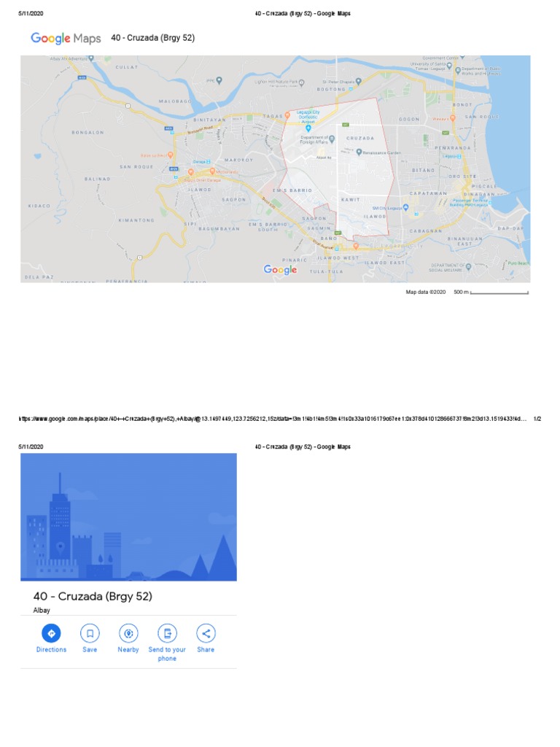Click the 1/2 page number

pyautogui.click(x=537, y=419)
